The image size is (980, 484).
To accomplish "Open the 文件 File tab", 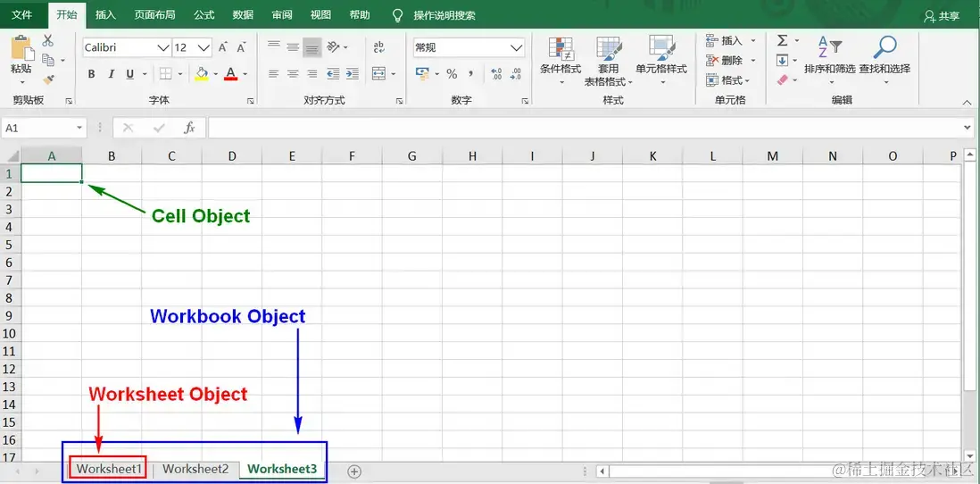I will [22, 15].
